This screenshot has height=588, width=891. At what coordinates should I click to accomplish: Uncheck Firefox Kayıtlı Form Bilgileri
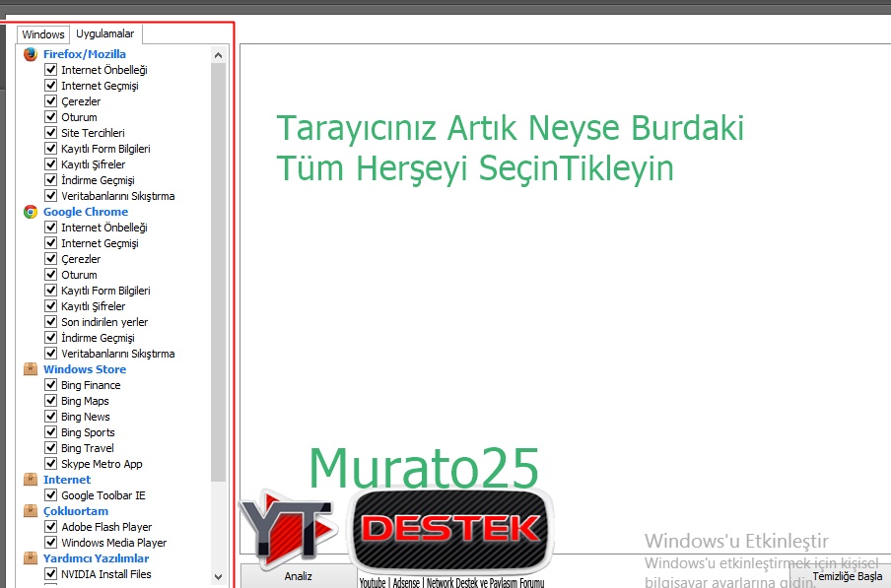pos(50,149)
